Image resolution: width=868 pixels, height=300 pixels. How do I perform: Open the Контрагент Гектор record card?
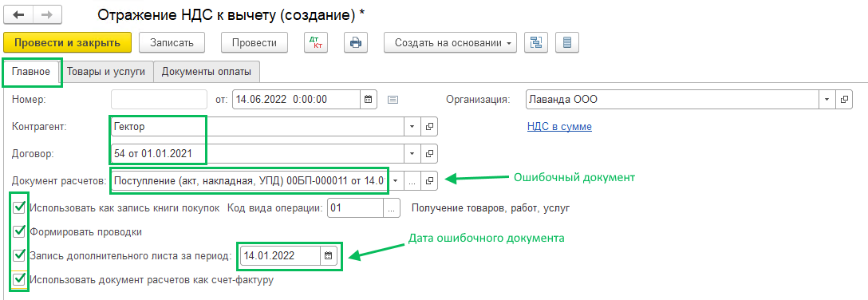[x=429, y=127]
